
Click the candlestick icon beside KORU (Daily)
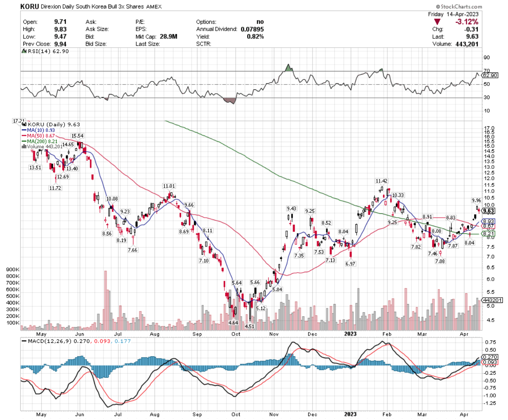pyautogui.click(x=24, y=124)
